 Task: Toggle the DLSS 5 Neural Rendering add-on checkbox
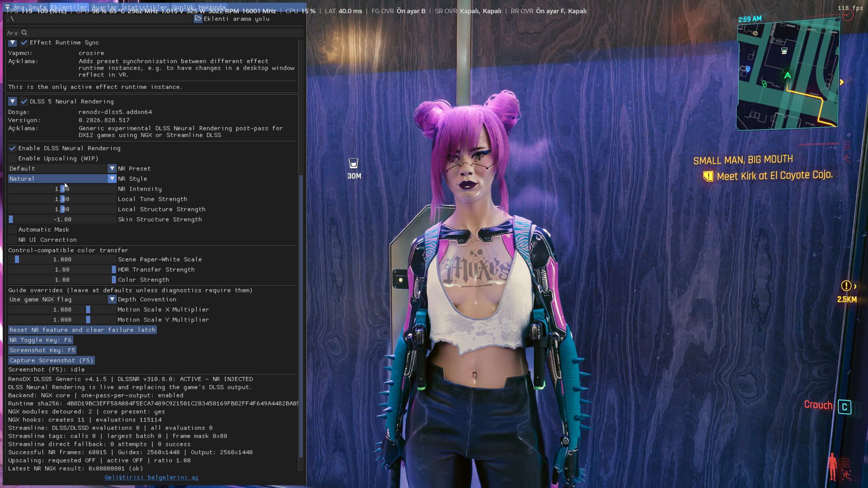coord(24,102)
